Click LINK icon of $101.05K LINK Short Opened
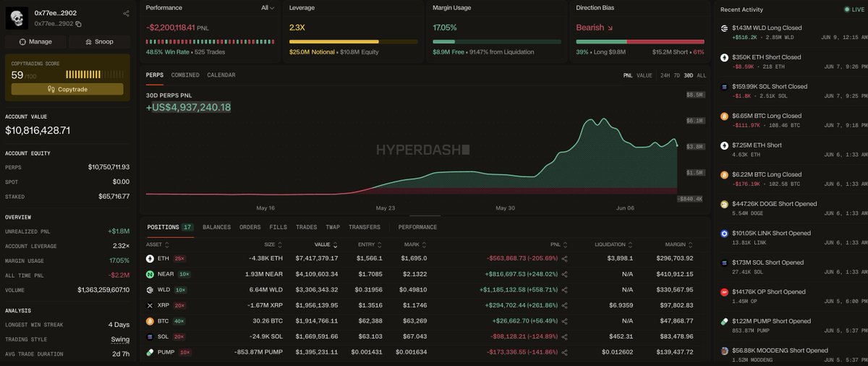Viewport: 868px width, 366px height. pos(724,234)
